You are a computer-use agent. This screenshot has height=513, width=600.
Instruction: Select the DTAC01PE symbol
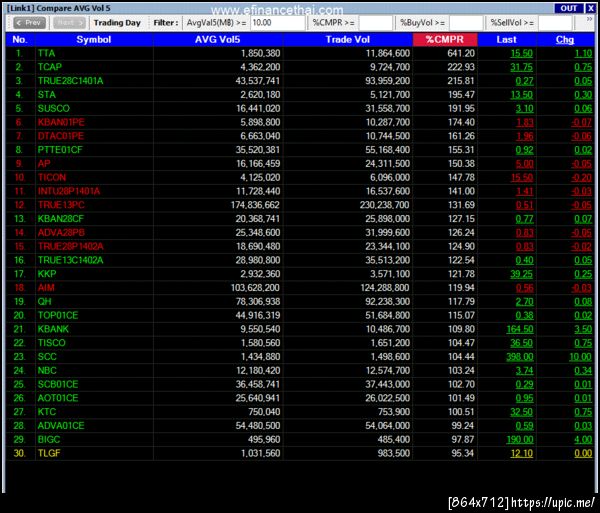[x=61, y=136]
